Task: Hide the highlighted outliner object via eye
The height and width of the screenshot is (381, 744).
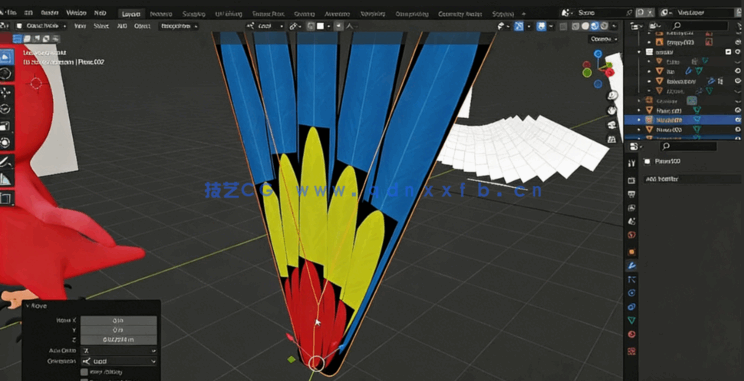Action: coord(738,120)
